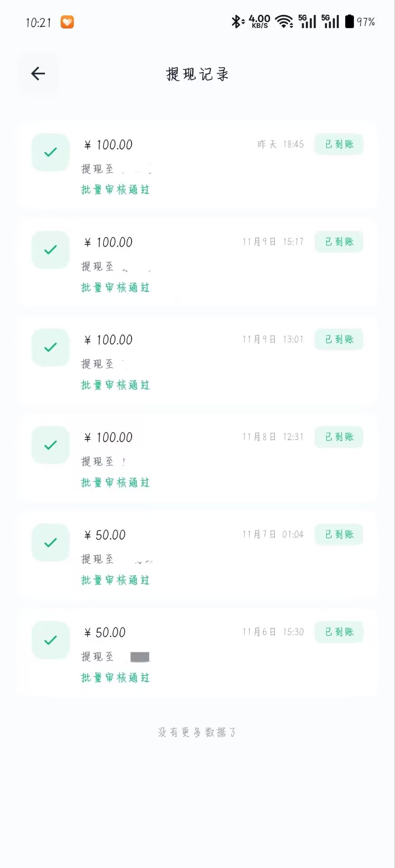Viewport: 395px width, 868px height.
Task: Tap the 提现记录 page title
Action: [x=197, y=74]
